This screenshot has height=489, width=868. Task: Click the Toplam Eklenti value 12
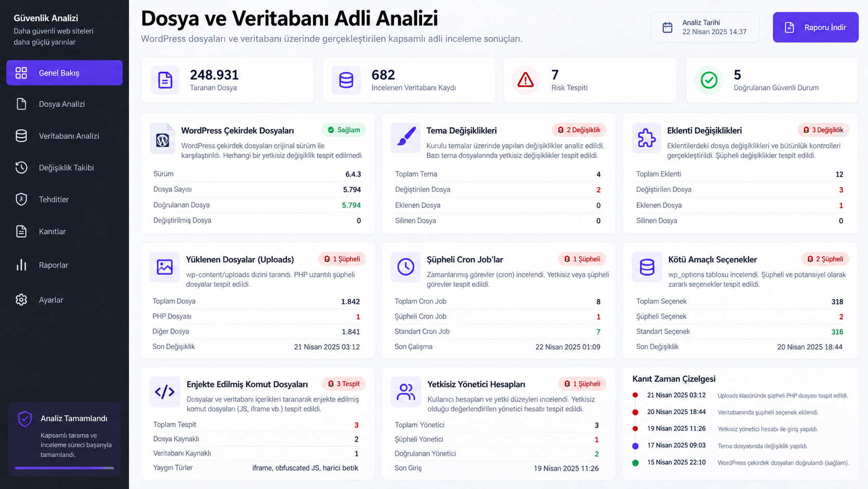pyautogui.click(x=839, y=175)
